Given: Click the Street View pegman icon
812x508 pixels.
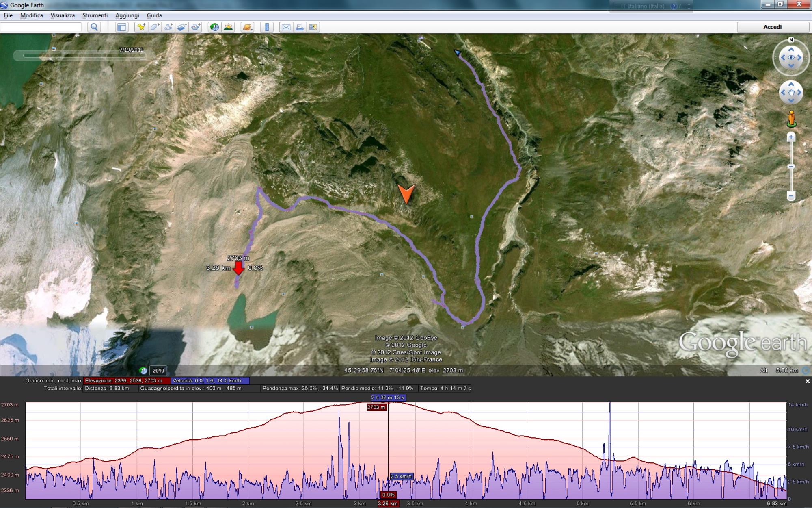Looking at the screenshot, I should pyautogui.click(x=791, y=119).
